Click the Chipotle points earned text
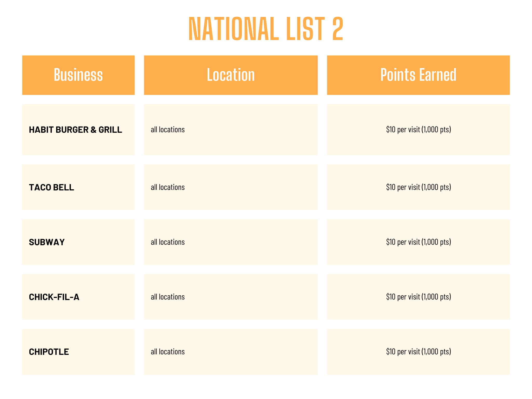The height and width of the screenshot is (399, 532). (418, 351)
